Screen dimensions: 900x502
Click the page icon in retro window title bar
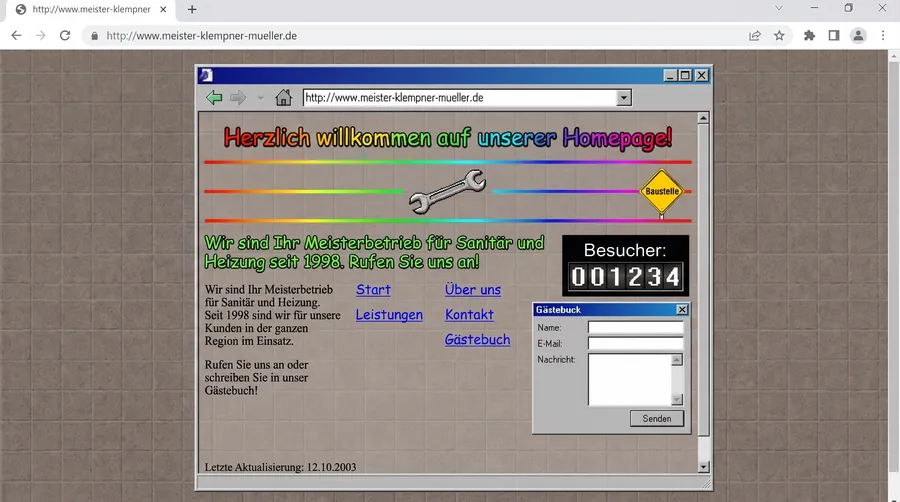point(206,75)
